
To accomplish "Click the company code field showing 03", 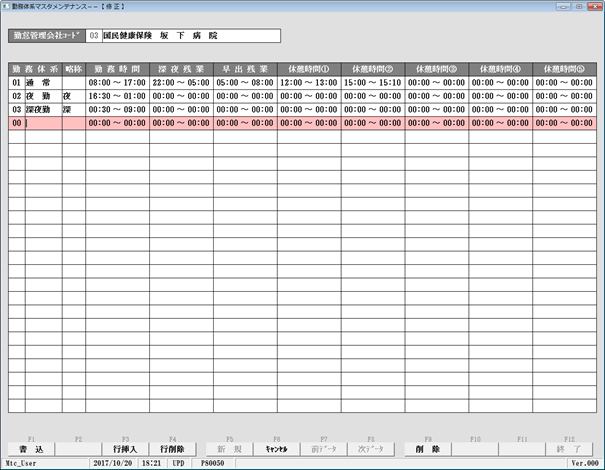I will (94, 36).
